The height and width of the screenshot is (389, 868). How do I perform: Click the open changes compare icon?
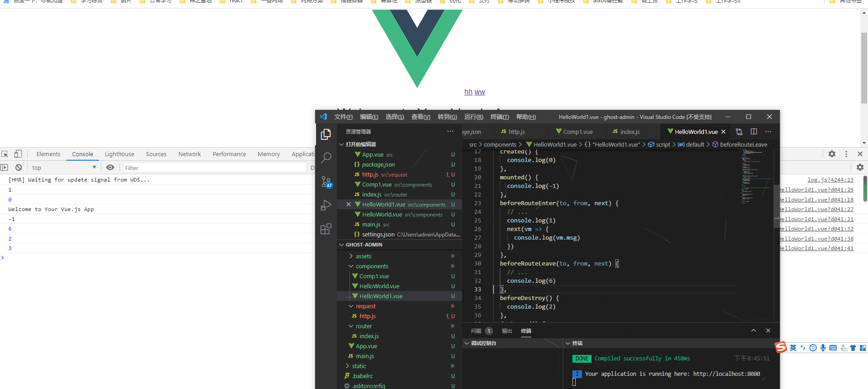739,132
